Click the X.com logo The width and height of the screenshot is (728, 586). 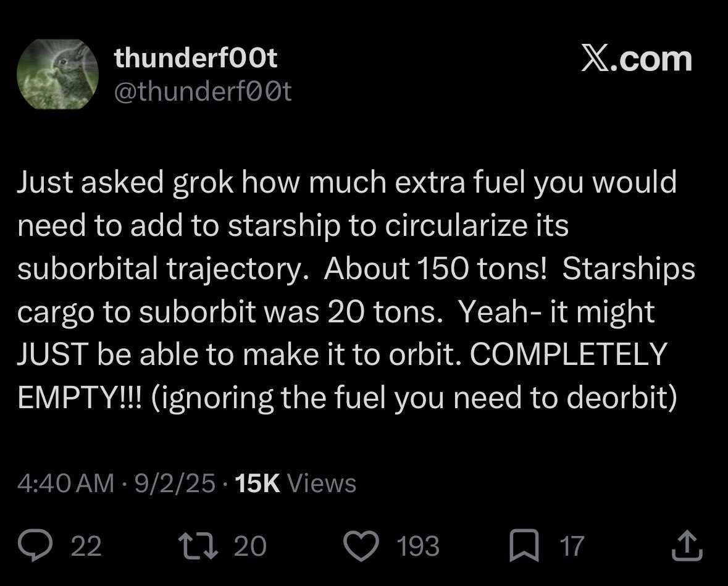[637, 59]
